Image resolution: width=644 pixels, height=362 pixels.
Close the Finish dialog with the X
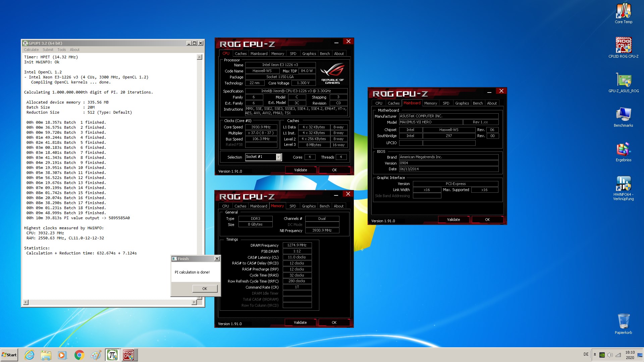click(217, 258)
